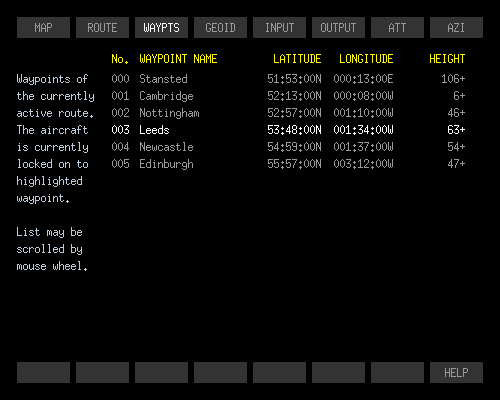Select the Cambridge waypoint row

point(288,96)
